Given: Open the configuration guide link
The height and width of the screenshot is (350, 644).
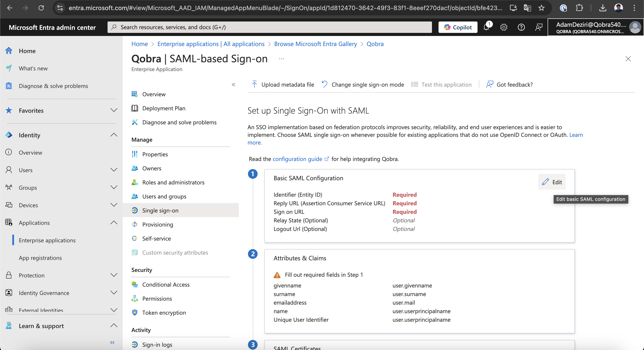Looking at the screenshot, I should click(x=297, y=159).
